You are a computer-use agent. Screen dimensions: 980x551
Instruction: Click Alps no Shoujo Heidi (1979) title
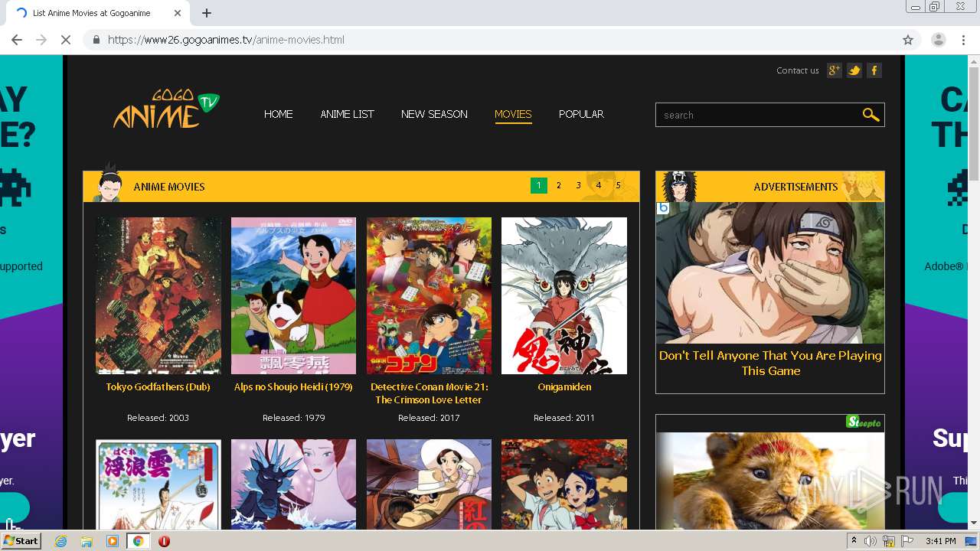coord(293,387)
